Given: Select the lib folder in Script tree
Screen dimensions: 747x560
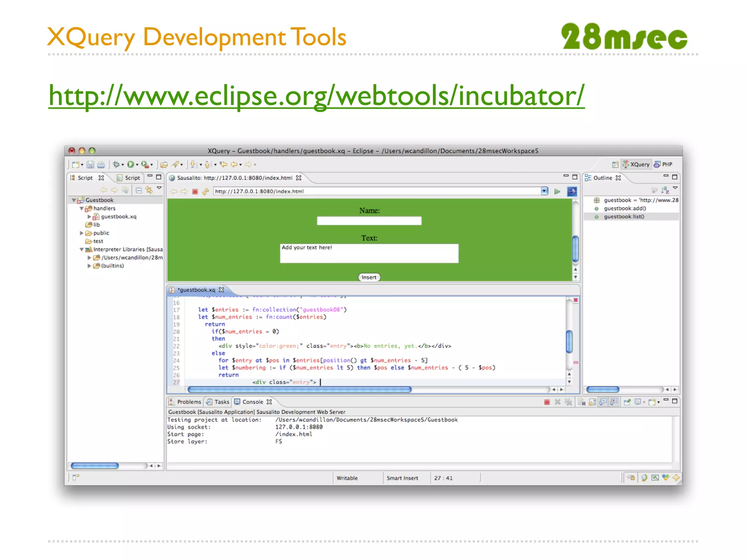Looking at the screenshot, I should click(93, 225).
